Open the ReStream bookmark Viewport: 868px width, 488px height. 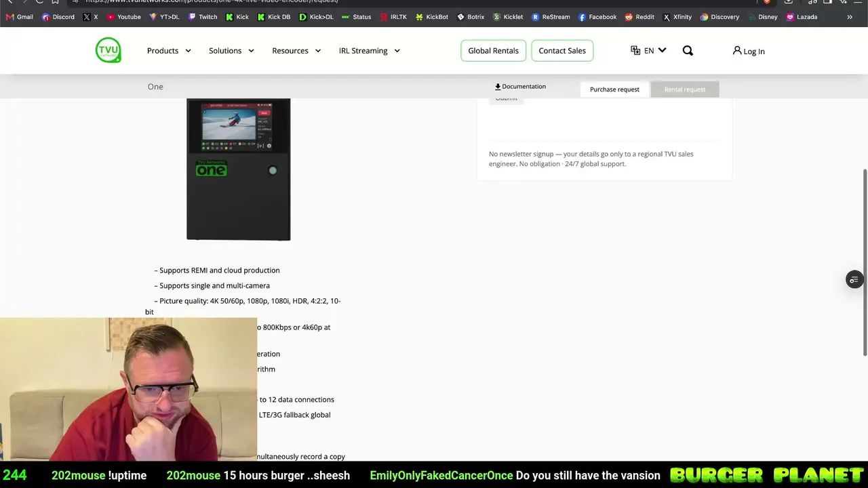[x=550, y=17]
